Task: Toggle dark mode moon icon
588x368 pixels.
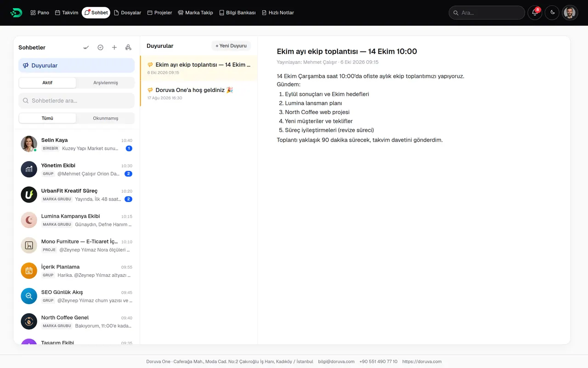Action: click(x=552, y=13)
